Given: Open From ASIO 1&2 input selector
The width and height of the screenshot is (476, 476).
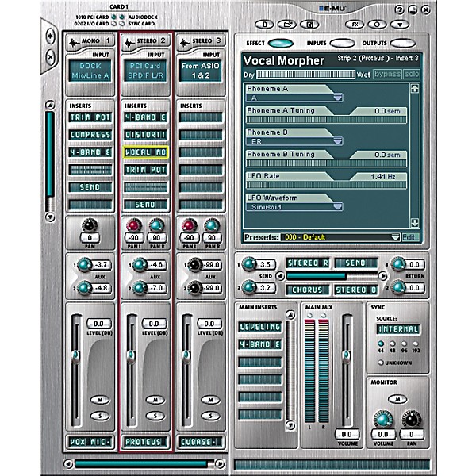Looking at the screenshot, I should pos(201,71).
